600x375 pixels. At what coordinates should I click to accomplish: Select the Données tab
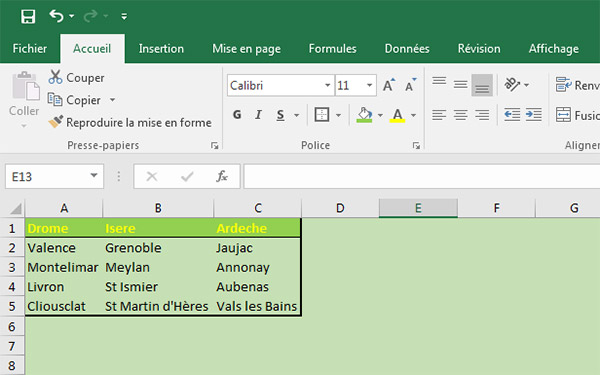tap(407, 49)
